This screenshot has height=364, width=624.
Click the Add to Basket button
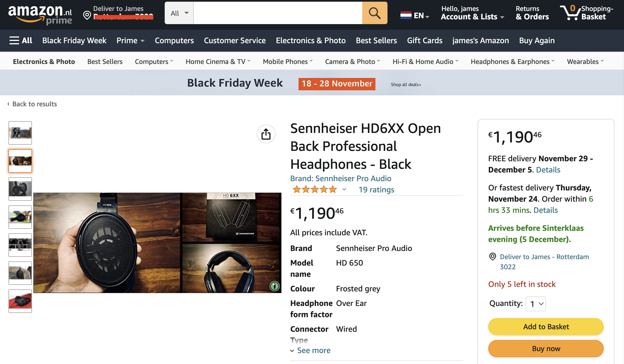click(x=546, y=327)
